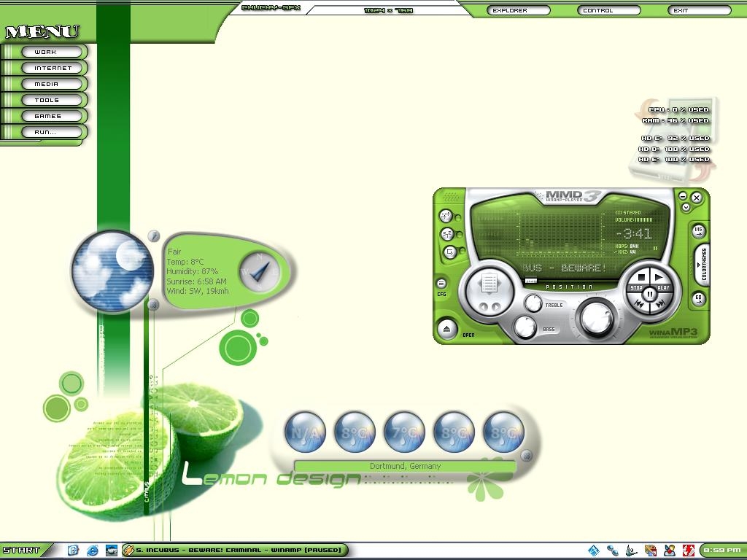Show the EQ equalizer drawer
This screenshot has height=560, width=747.
[698, 299]
